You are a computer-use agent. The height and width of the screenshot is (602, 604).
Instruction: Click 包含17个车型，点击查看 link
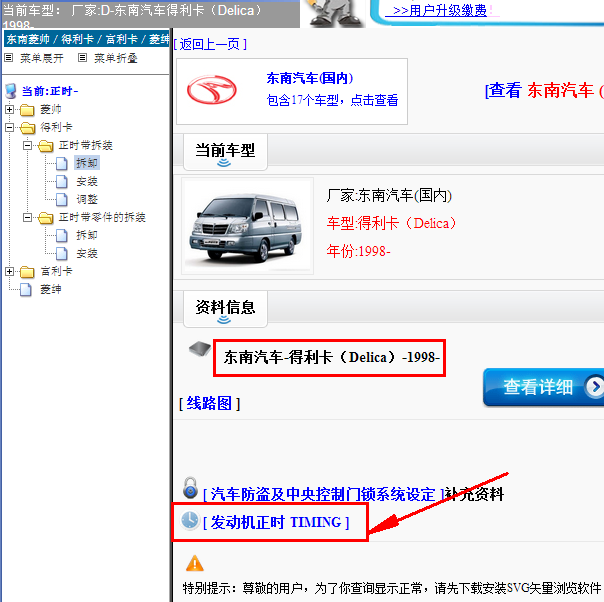(332, 100)
